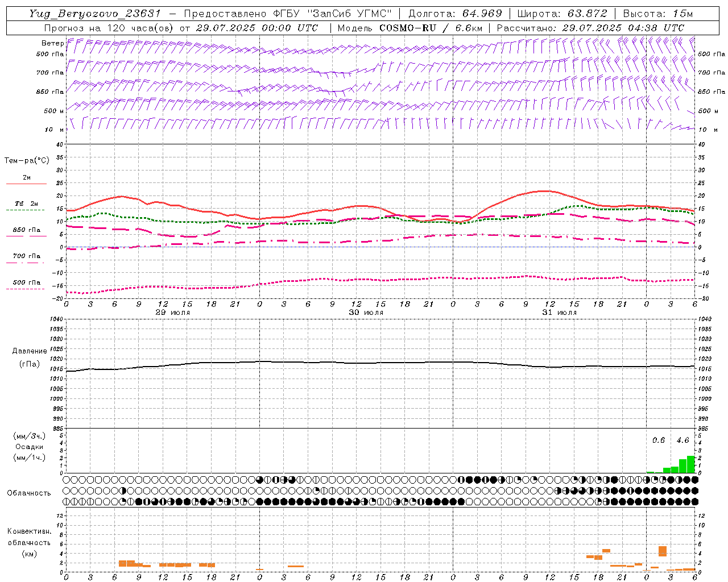
Task: Click the Td 2м legend entry
Action: (26, 203)
